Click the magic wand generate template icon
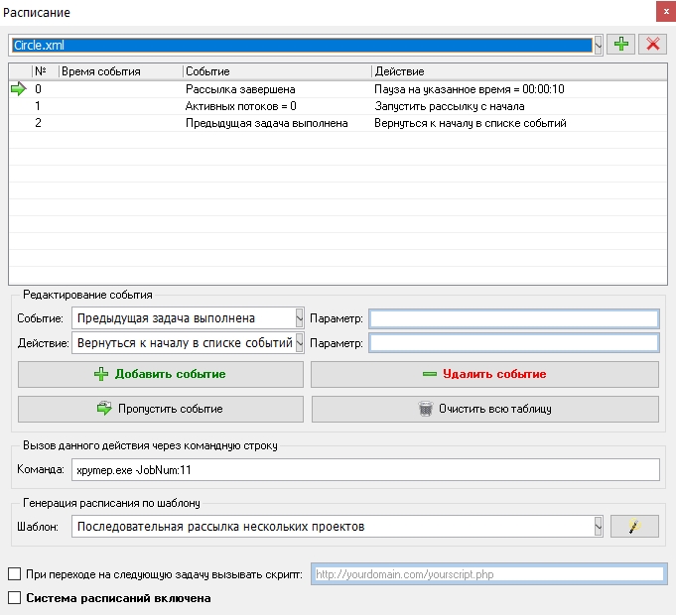The image size is (676, 616). point(634,527)
